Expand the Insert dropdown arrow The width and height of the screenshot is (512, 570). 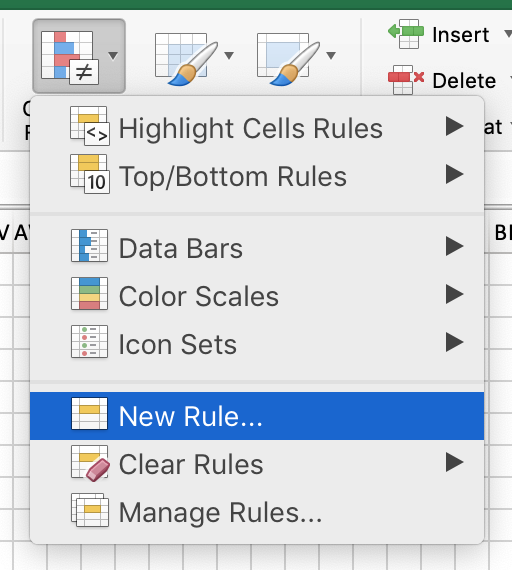click(508, 34)
